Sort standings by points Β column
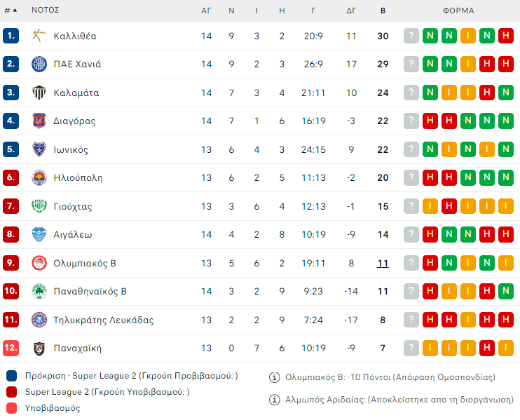 pyautogui.click(x=383, y=11)
